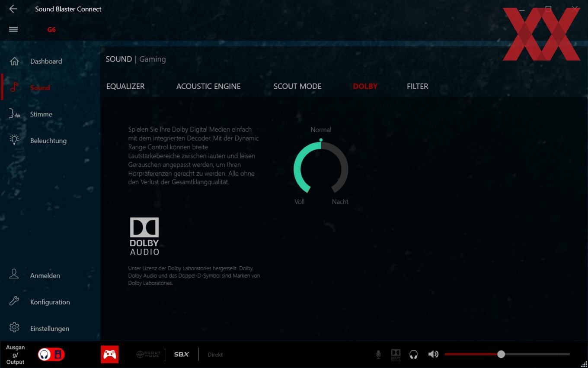Set dynamic range to Nacht

click(340, 202)
